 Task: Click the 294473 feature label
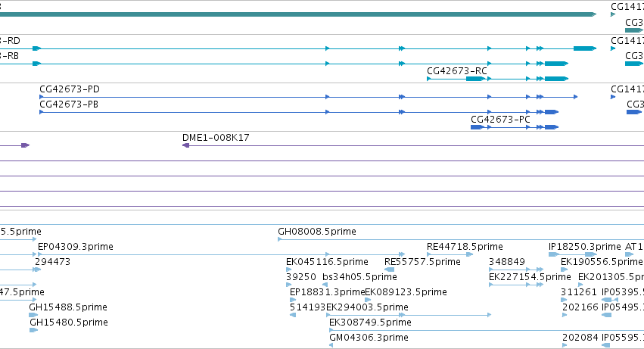(x=52, y=262)
